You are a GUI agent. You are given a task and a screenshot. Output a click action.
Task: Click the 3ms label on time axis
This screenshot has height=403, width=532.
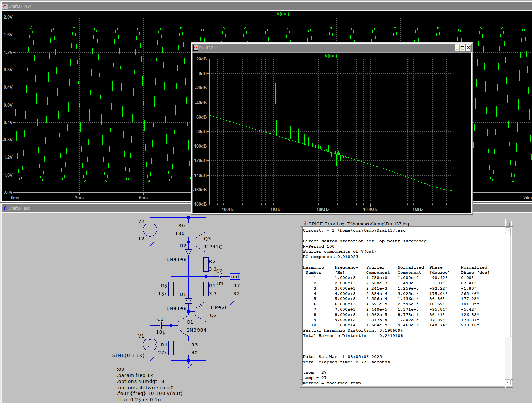click(79, 198)
